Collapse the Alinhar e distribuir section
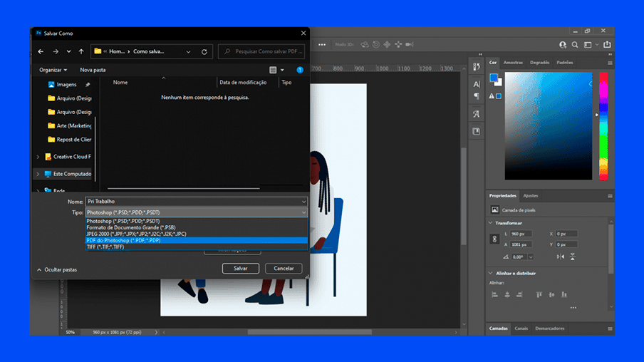Screen dimensions: 644x362 click(490, 273)
